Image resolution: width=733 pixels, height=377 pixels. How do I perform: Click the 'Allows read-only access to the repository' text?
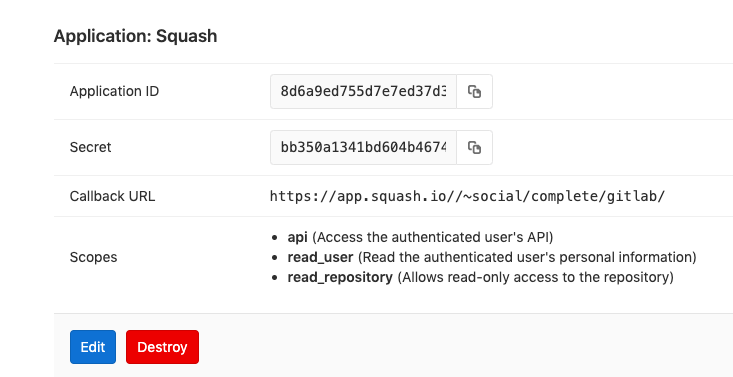[535, 277]
